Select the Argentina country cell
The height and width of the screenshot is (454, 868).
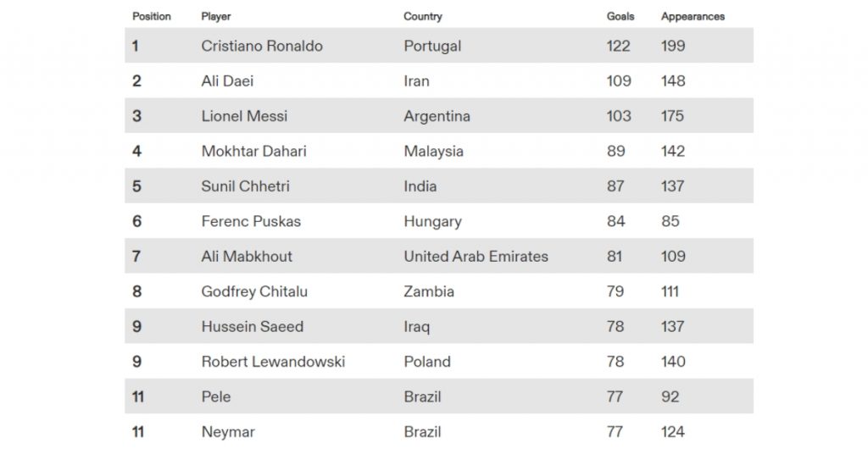(437, 116)
